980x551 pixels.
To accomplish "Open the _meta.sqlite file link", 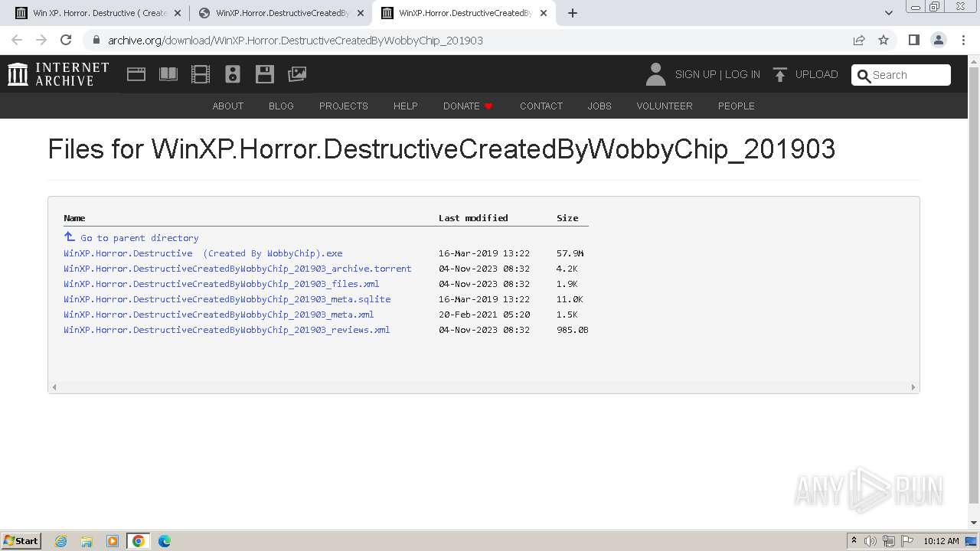I will coord(227,299).
